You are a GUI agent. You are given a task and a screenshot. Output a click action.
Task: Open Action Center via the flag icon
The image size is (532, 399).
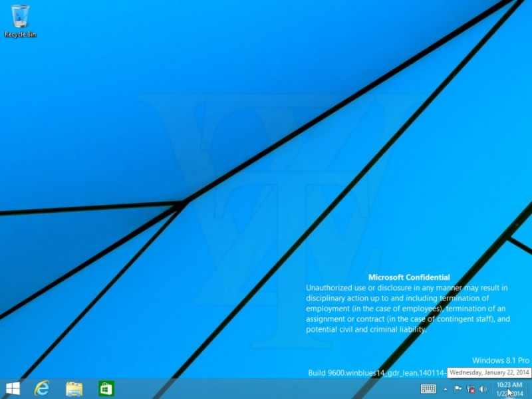(457, 388)
